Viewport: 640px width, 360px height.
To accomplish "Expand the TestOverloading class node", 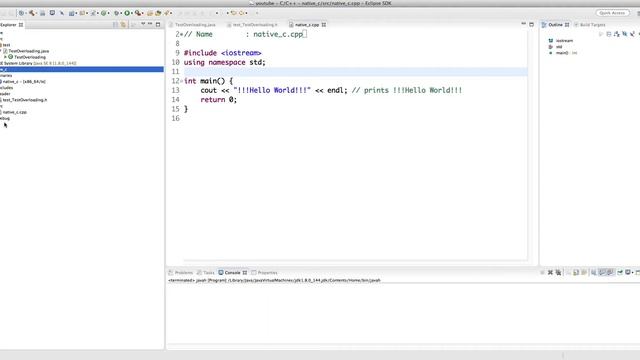I will click(x=5, y=57).
